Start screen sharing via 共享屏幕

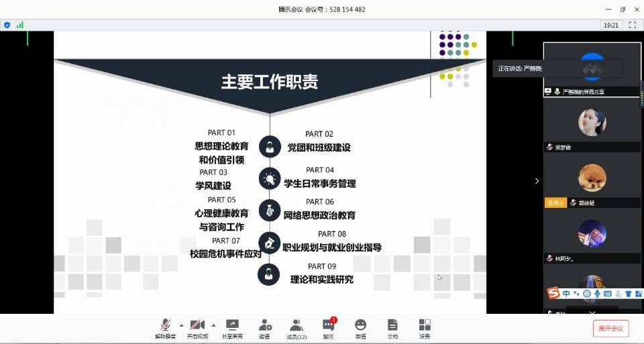(232, 328)
